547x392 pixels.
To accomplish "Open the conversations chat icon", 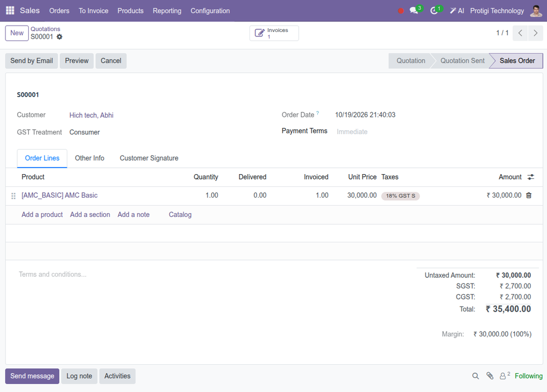I will point(414,11).
